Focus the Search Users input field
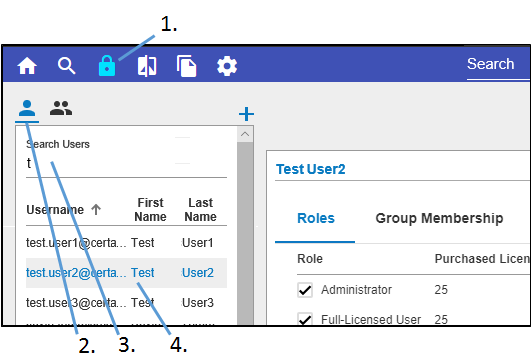Screen dimensions: 532x362 126,164
